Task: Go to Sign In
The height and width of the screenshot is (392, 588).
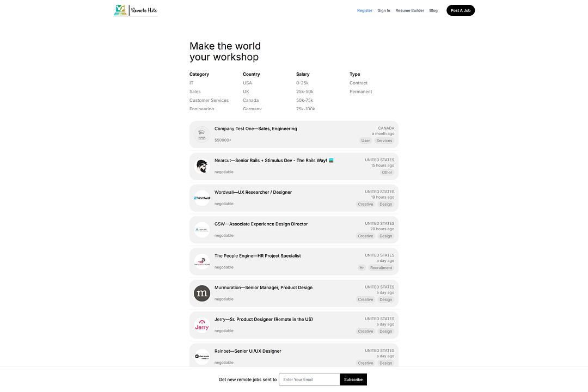Action: pos(384,10)
